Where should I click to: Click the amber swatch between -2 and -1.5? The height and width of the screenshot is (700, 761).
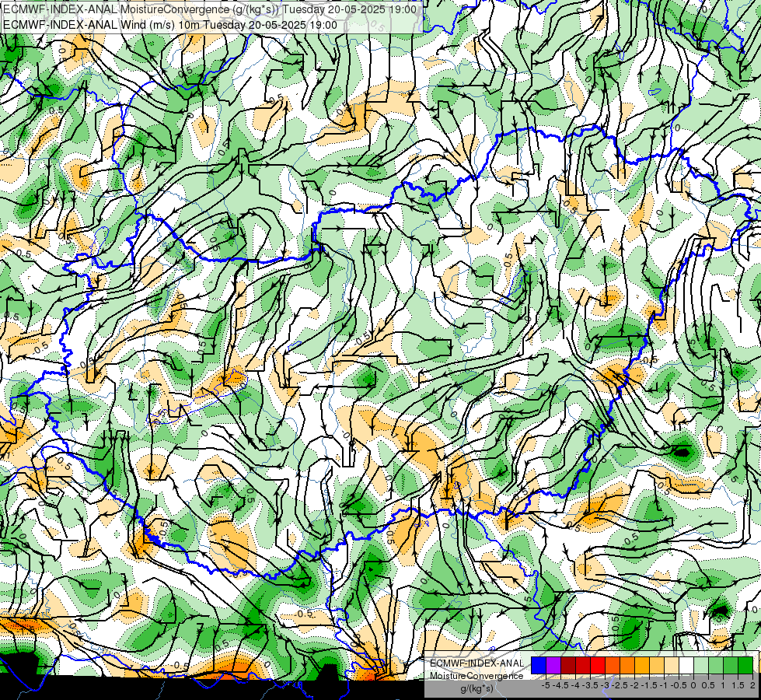[x=642, y=666]
